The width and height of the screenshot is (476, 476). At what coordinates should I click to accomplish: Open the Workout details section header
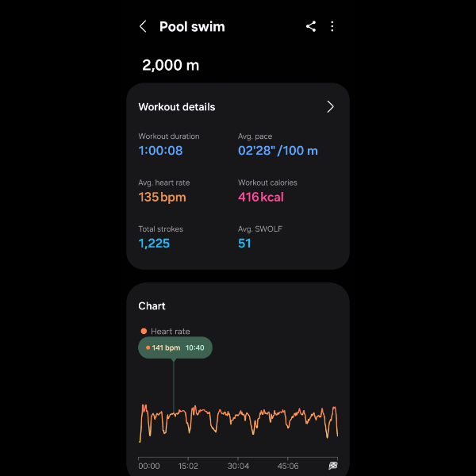(x=177, y=107)
